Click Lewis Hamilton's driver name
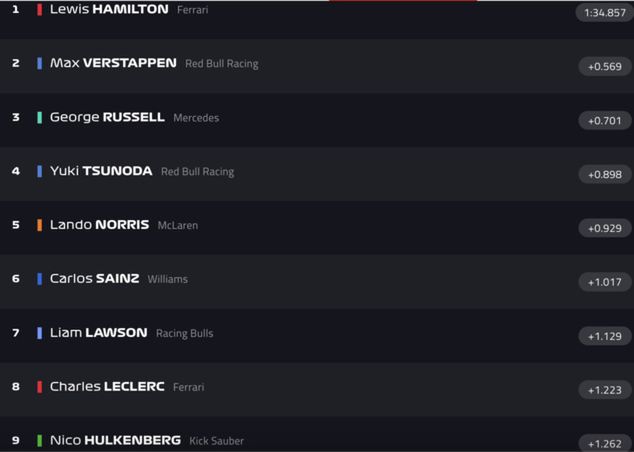 [x=109, y=9]
